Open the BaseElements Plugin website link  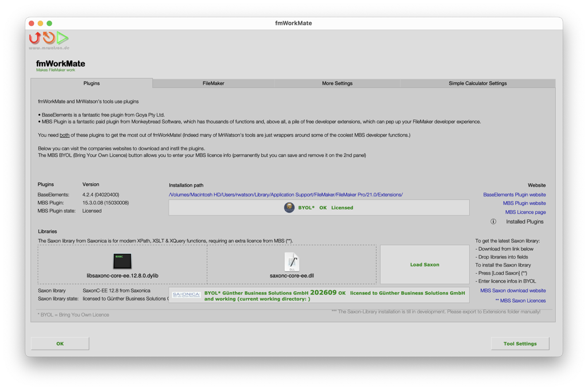[514, 194]
